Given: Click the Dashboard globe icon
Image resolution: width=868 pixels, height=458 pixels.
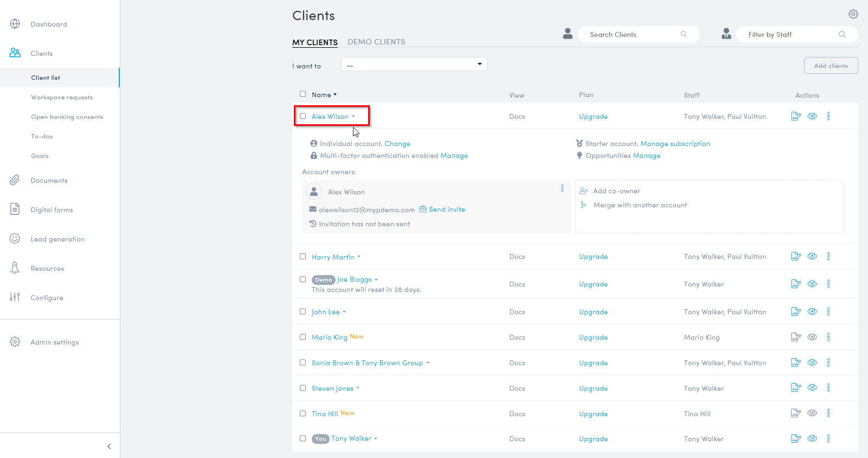Looking at the screenshot, I should coord(15,24).
